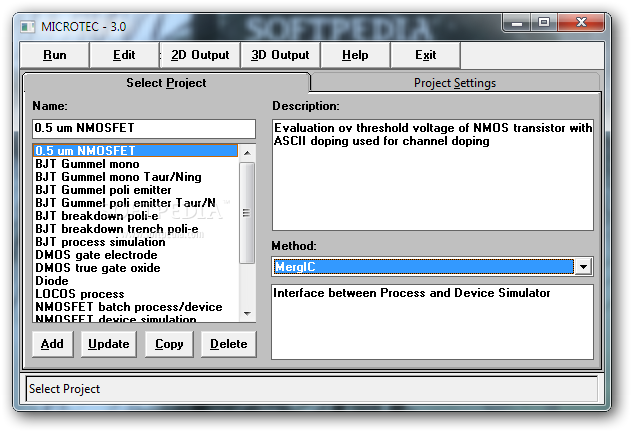Select NMOSFET batch process/device project
The height and width of the screenshot is (432, 632).
(x=136, y=307)
